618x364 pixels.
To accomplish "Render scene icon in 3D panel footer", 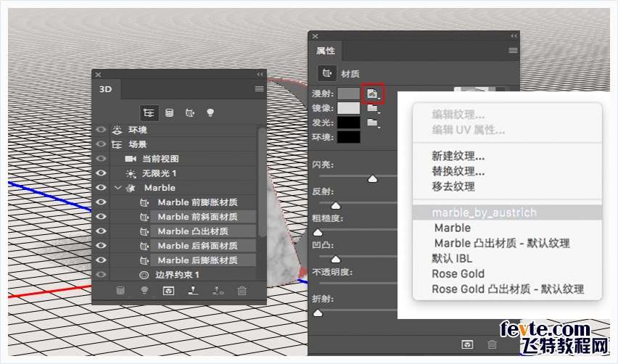I will [x=169, y=291].
